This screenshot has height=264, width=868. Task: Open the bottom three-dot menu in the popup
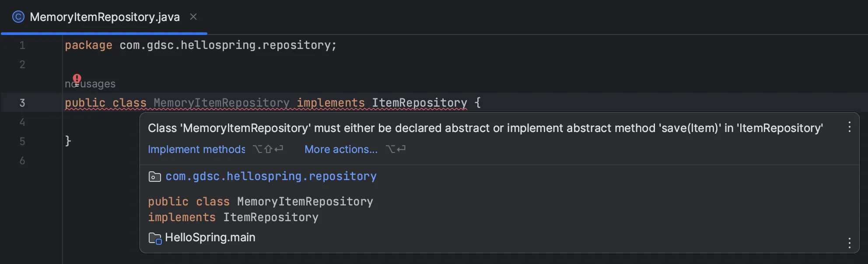(849, 243)
